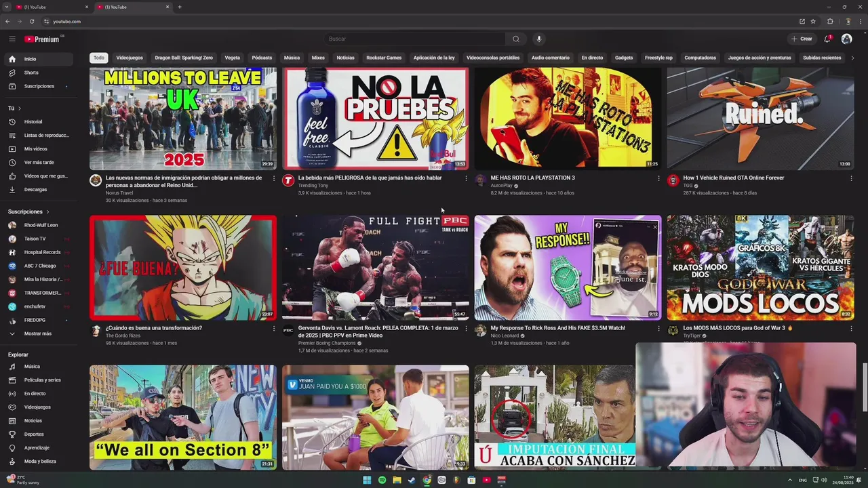The image size is (868, 488).
Task: Open the hamburger guide menu
Action: click(x=12, y=39)
